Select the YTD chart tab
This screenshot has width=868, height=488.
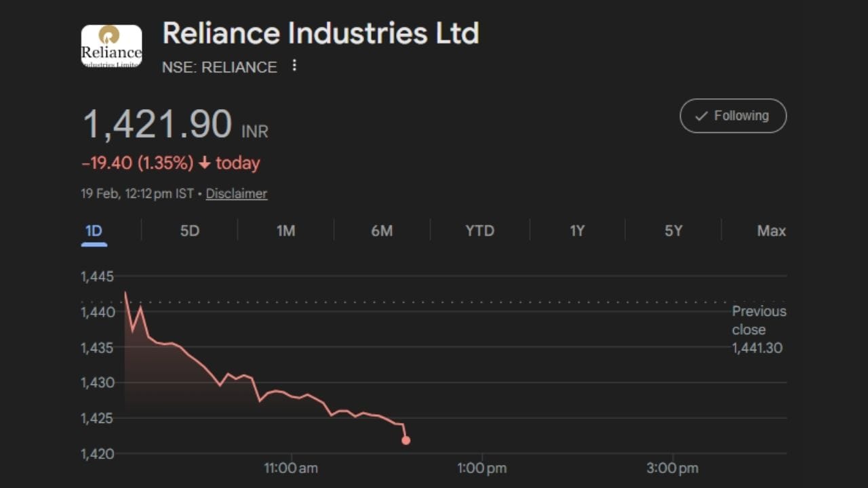tap(479, 231)
